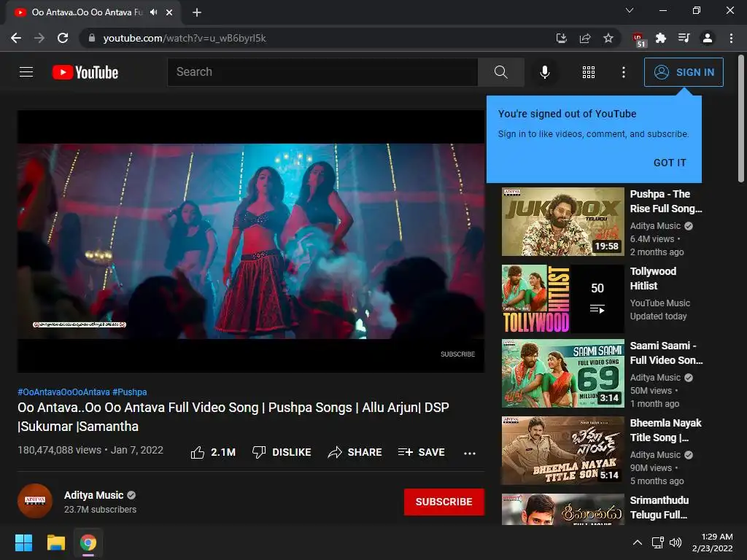Click SUBSCRIBE watermark inside video player

(458, 354)
